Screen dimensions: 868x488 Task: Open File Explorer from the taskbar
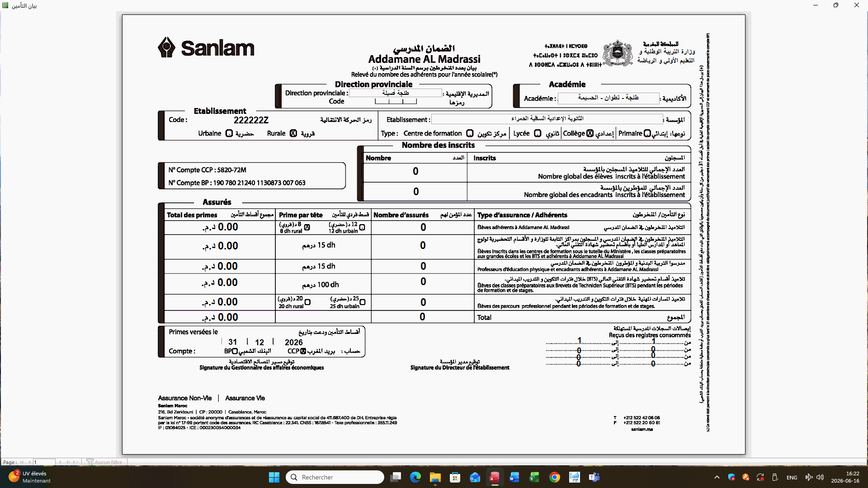435,477
